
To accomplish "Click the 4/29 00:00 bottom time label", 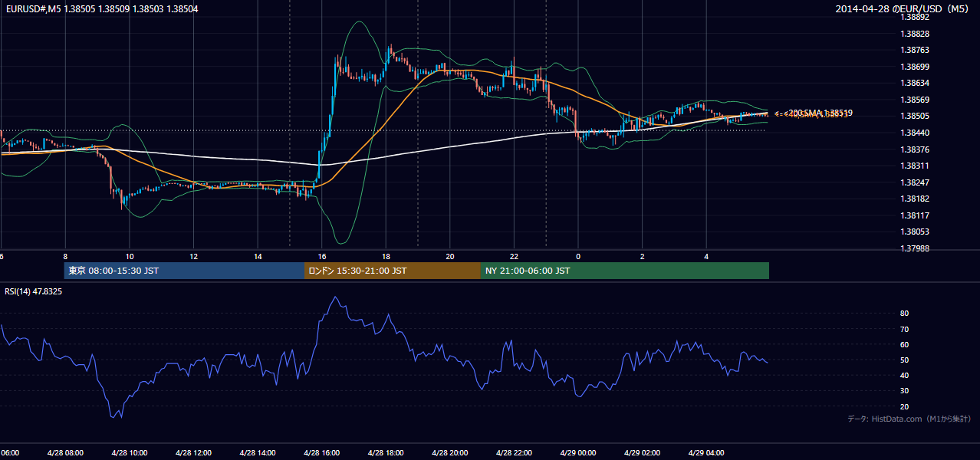I will 578,452.
